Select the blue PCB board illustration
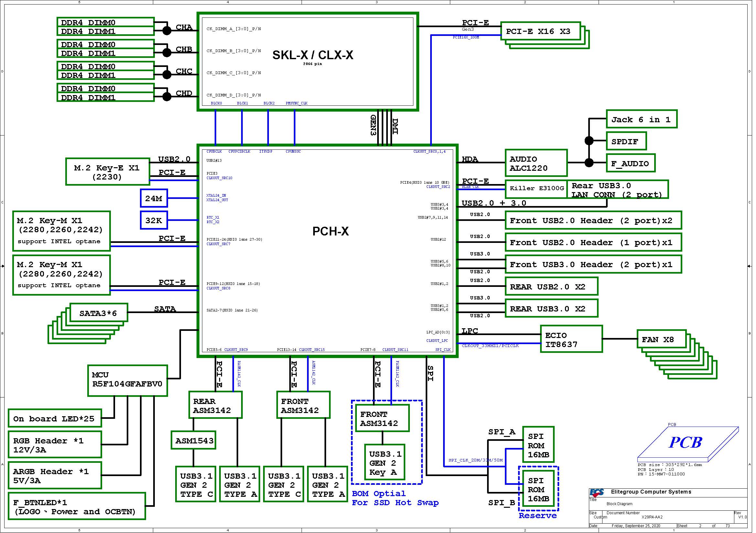 688,445
